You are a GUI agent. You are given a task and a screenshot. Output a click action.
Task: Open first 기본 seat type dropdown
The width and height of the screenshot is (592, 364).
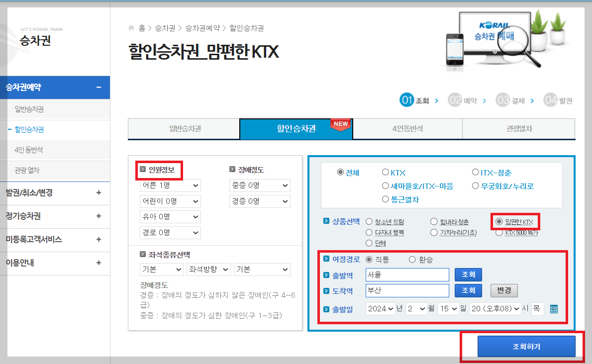pyautogui.click(x=162, y=270)
